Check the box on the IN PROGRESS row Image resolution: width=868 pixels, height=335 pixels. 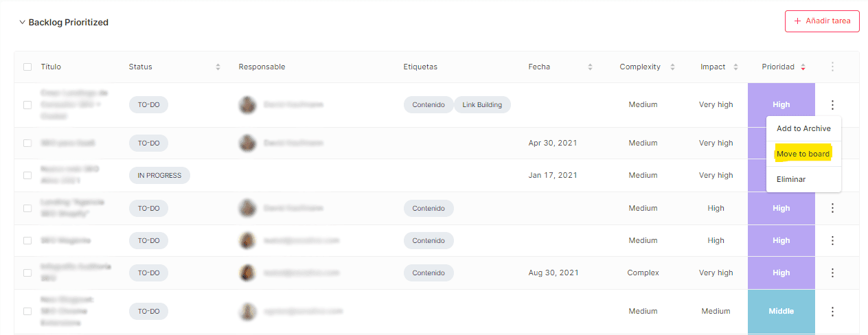(x=27, y=175)
